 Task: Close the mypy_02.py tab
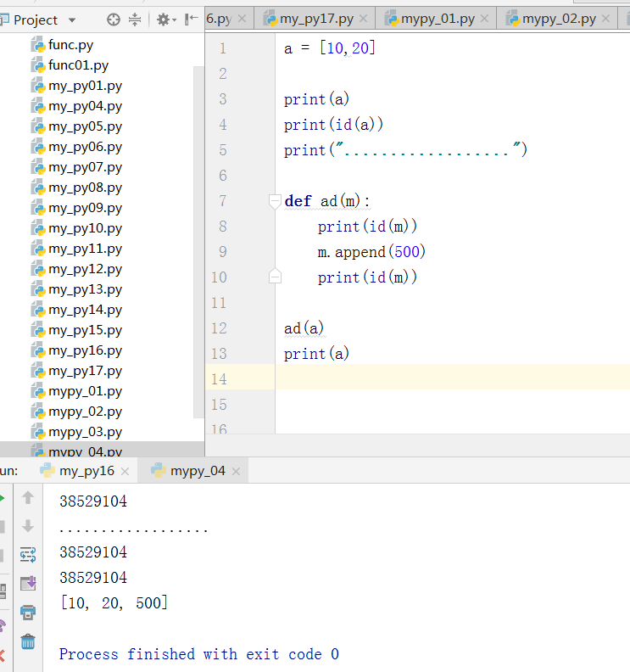[605, 19]
